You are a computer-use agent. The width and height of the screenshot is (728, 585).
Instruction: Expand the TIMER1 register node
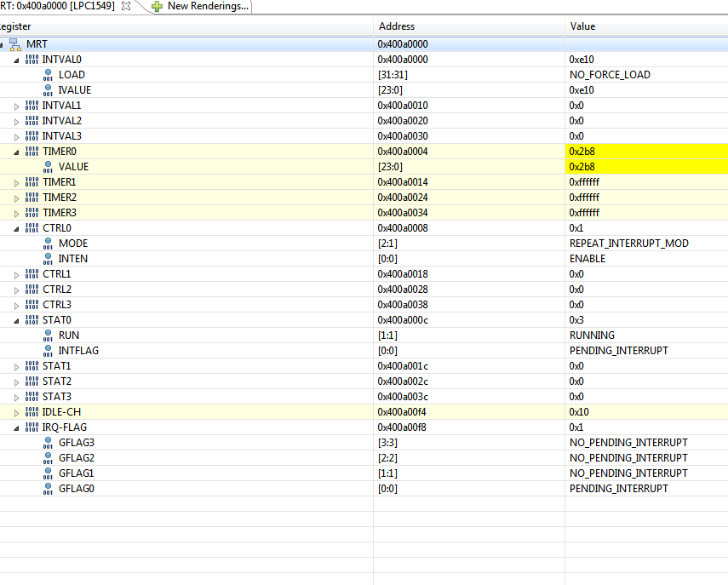click(17, 183)
